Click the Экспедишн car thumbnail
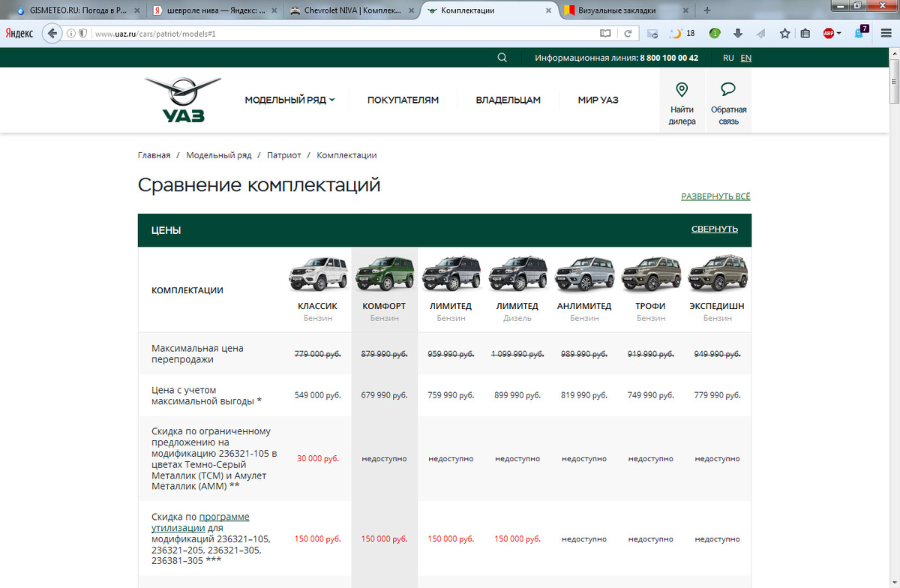This screenshot has width=900, height=588. [x=717, y=273]
